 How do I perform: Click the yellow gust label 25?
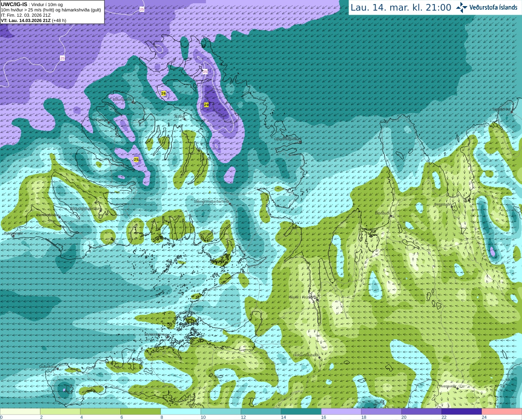point(136,159)
